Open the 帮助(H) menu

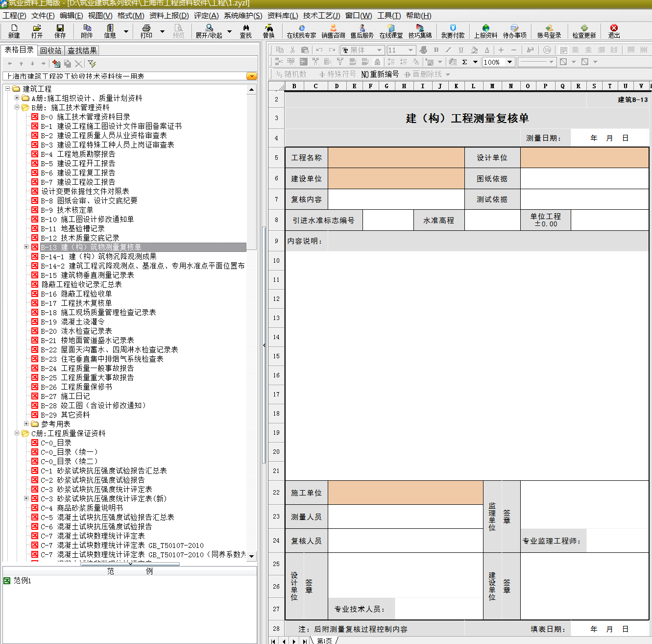click(x=419, y=16)
